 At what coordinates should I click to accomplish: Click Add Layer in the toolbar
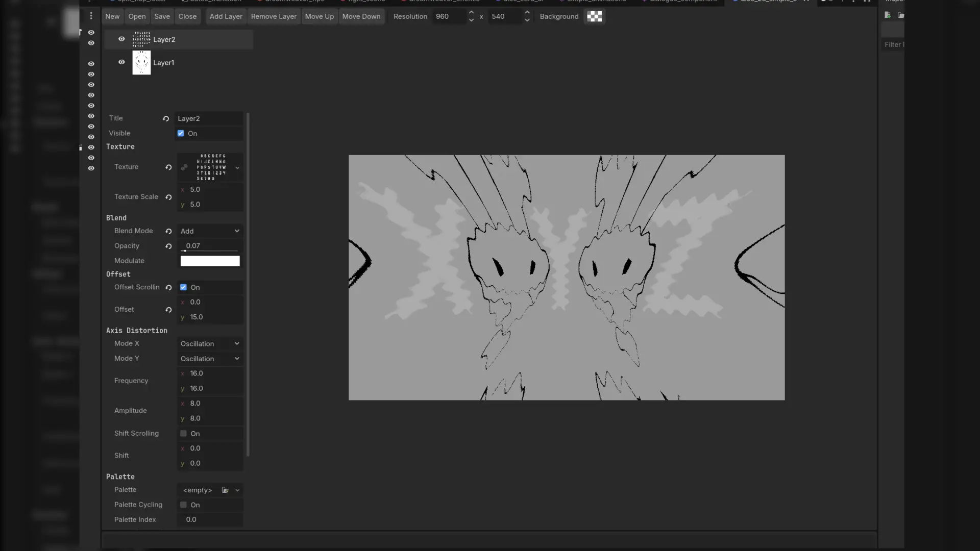tap(226, 16)
